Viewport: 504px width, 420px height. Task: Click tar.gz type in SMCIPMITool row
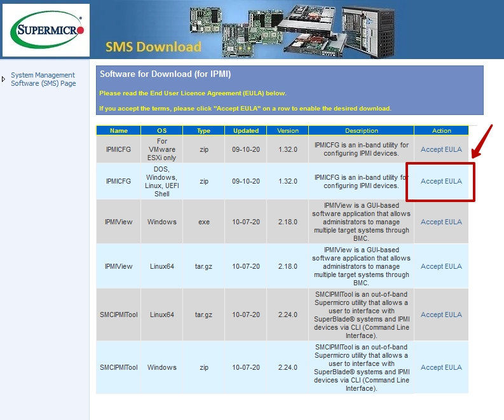(203, 315)
